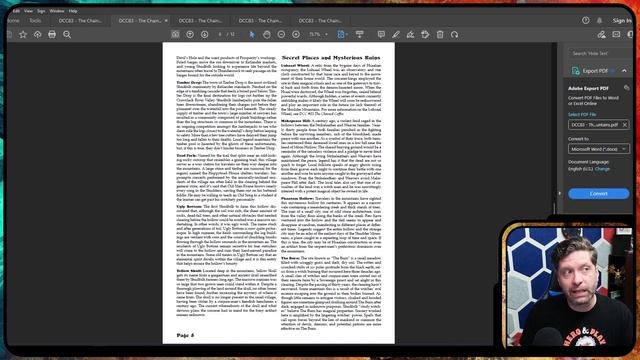Collapse the right tools pane arrow
The image size is (640, 360).
(x=560, y=193)
